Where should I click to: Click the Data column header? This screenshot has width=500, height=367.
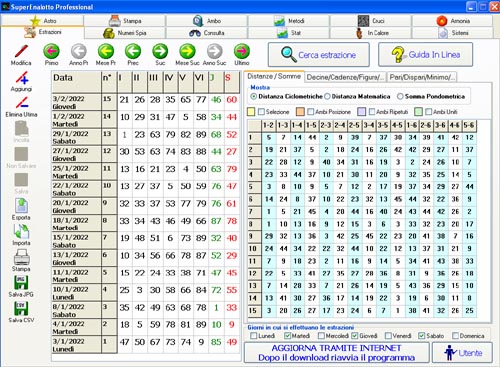(x=77, y=82)
